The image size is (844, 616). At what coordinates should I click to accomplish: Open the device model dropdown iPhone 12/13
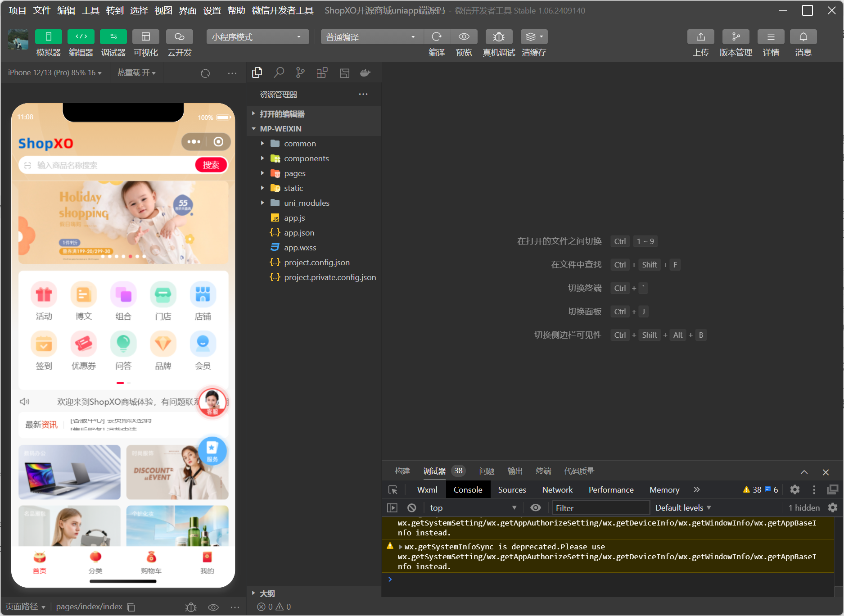(54, 72)
